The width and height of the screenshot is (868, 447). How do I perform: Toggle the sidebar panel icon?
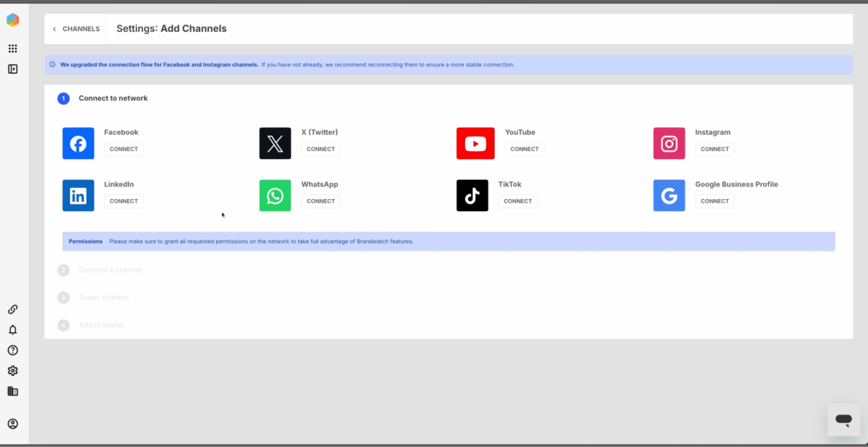click(13, 69)
